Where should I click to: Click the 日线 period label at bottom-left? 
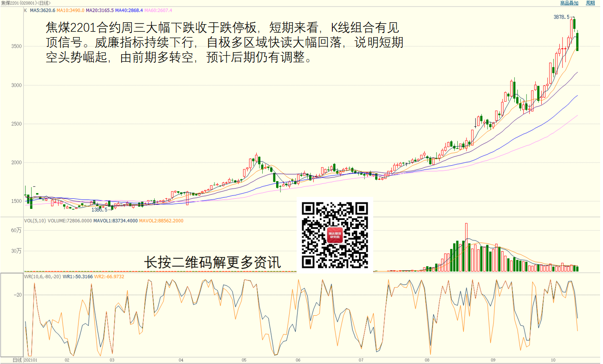click(17, 360)
